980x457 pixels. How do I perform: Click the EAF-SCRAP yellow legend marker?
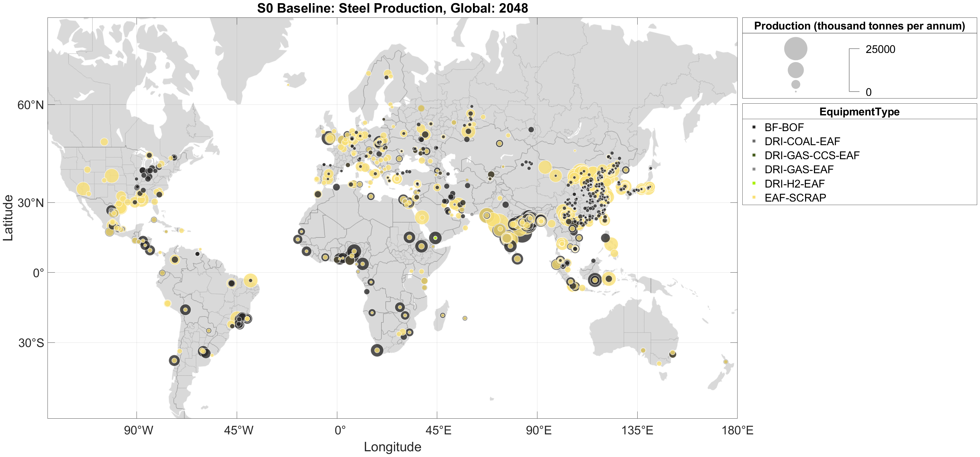(754, 198)
